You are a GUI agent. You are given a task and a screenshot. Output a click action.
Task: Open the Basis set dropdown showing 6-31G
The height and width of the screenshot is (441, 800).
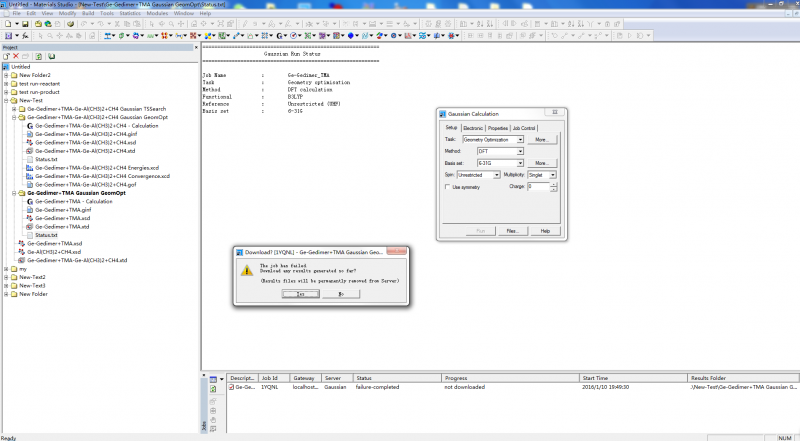(520, 163)
